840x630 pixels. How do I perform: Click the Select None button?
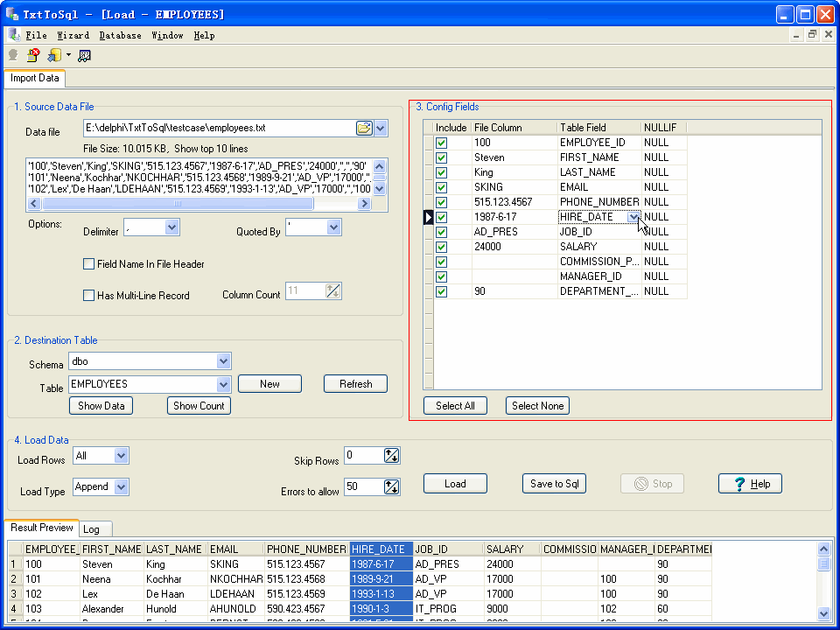538,405
